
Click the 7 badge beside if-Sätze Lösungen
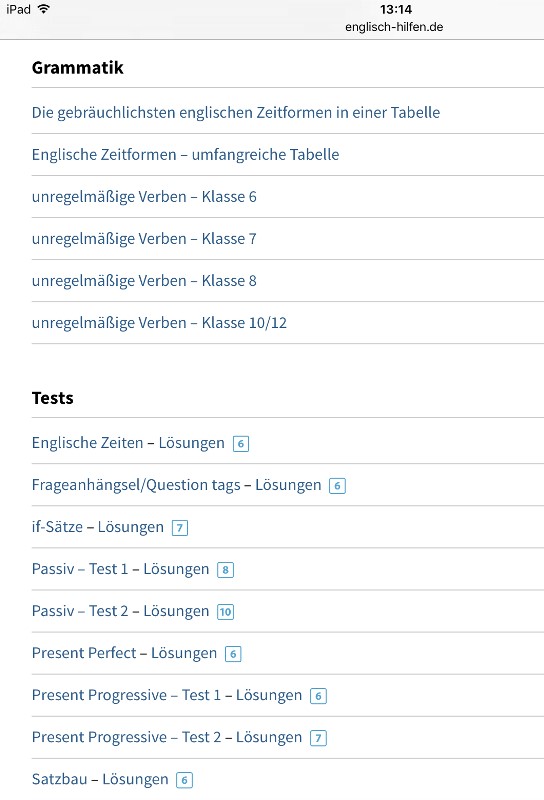(x=180, y=528)
